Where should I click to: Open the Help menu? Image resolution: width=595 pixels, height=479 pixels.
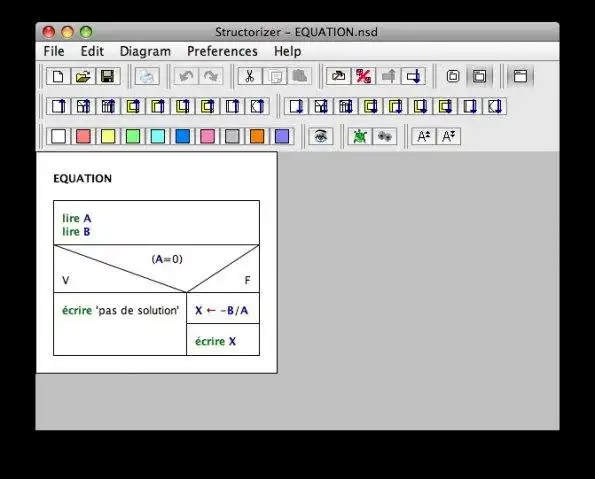[x=288, y=51]
